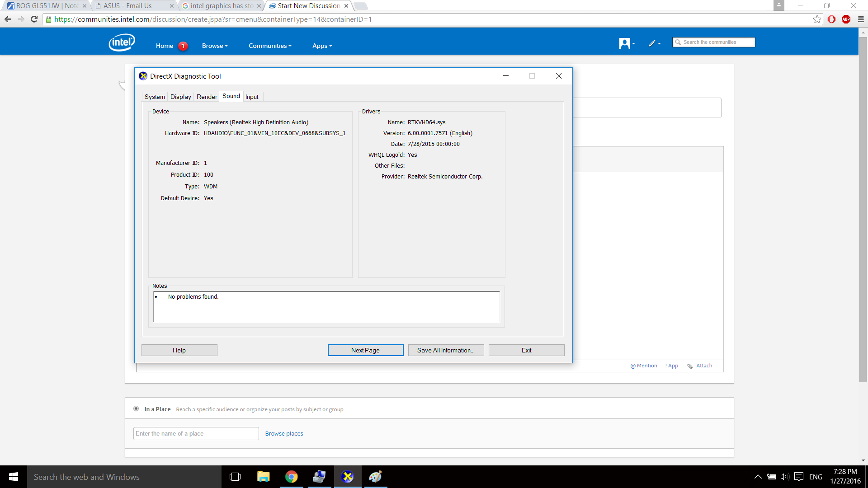Click the page vertical scrollbar

pos(863,208)
